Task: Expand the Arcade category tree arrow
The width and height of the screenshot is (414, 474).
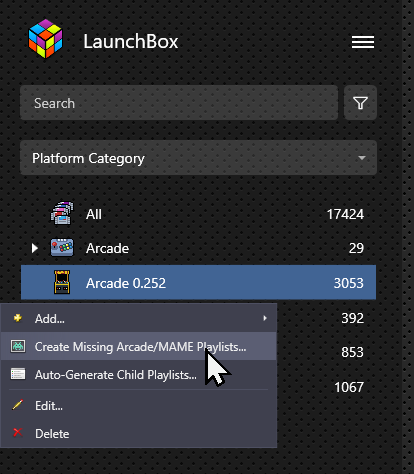Action: (35, 248)
